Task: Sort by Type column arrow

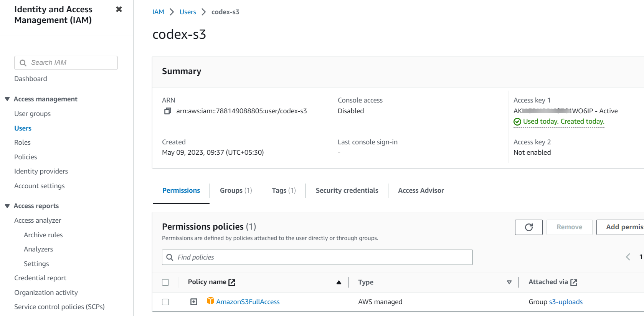Action: [x=509, y=283]
